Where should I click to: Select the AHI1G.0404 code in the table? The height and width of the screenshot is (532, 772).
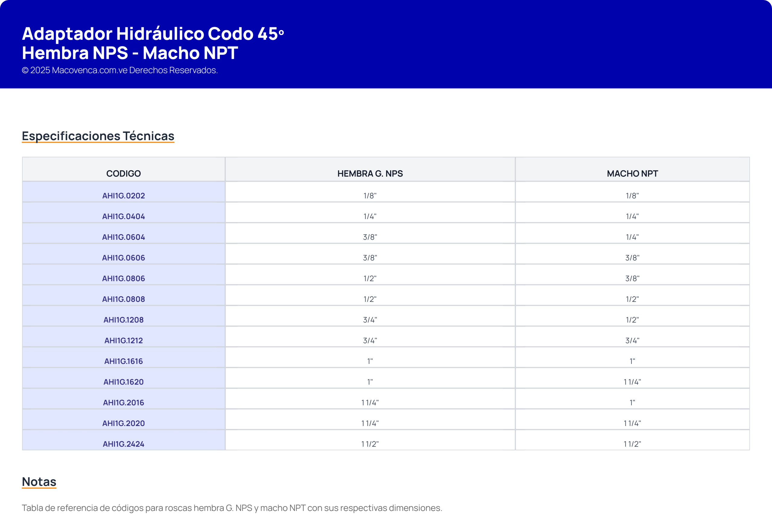tap(123, 216)
